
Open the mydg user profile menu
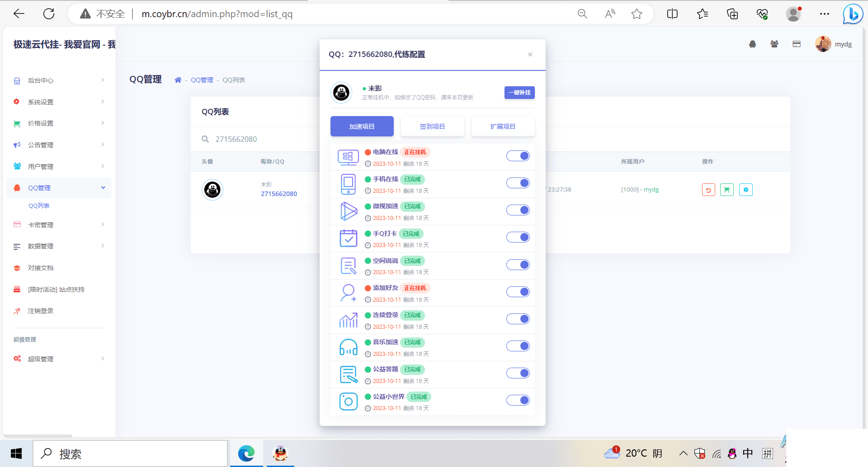834,44
